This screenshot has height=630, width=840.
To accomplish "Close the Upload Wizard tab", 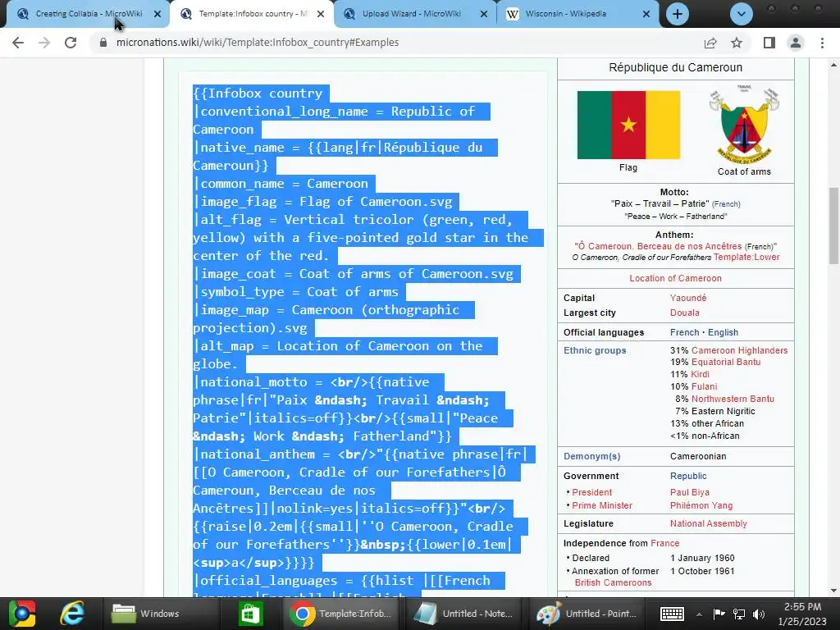I will (x=484, y=15).
